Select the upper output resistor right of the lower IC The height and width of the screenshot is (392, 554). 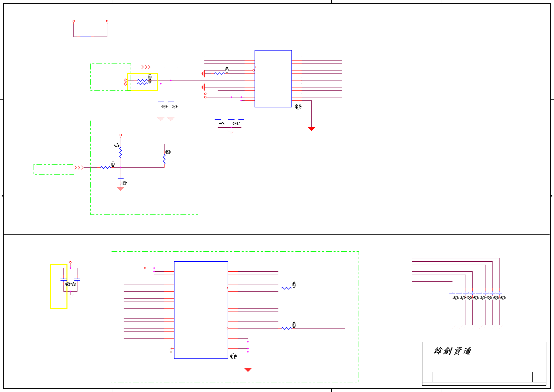pyautogui.click(x=286, y=288)
